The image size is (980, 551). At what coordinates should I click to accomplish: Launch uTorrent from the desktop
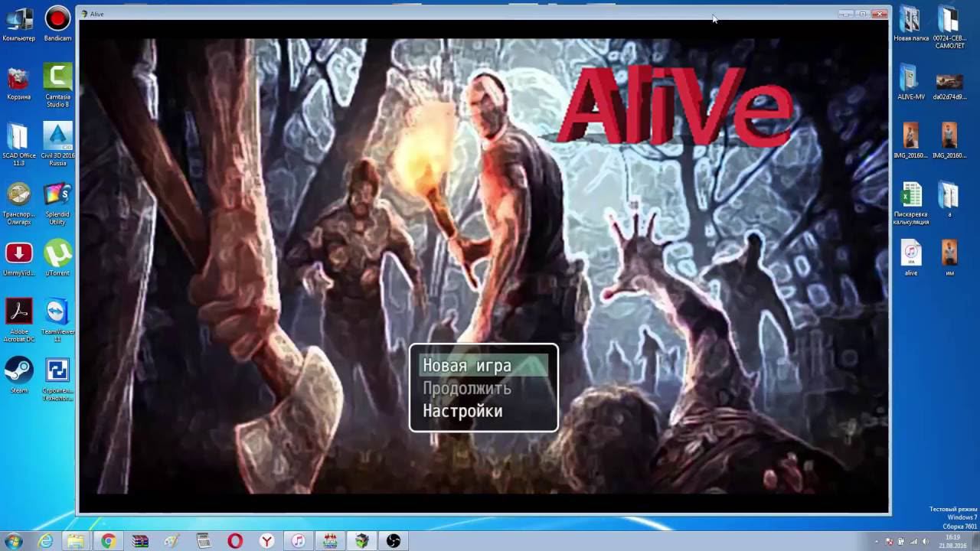pyautogui.click(x=57, y=259)
